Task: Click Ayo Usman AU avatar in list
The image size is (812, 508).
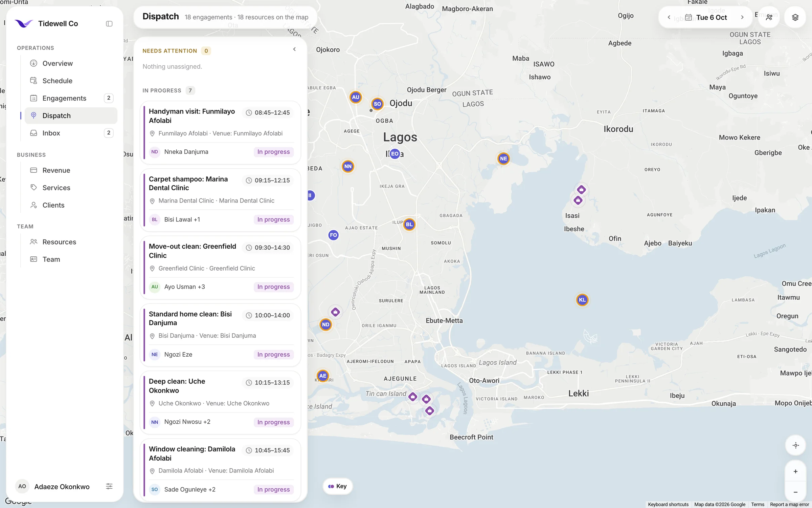Action: pyautogui.click(x=155, y=287)
